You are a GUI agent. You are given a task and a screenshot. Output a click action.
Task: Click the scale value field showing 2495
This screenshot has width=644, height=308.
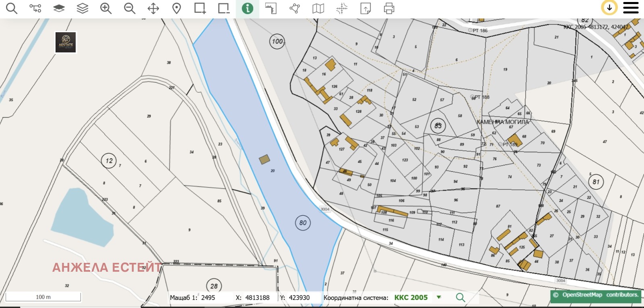click(208, 298)
